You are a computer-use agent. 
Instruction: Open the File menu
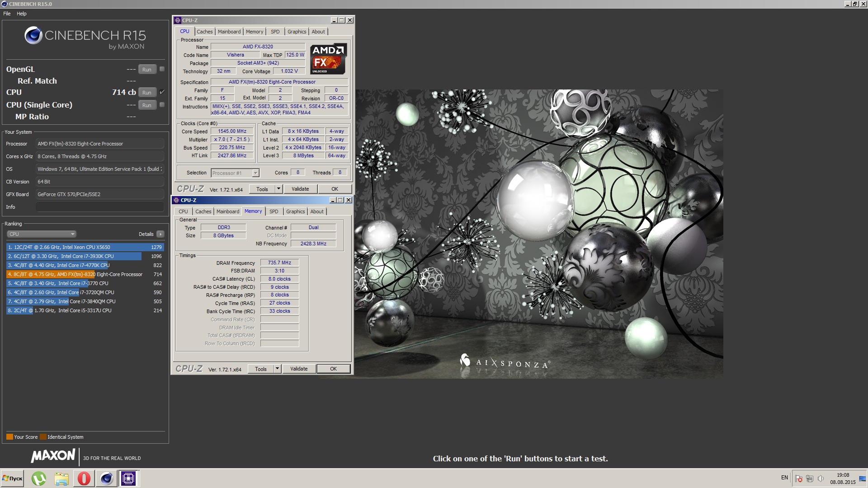[7, 14]
